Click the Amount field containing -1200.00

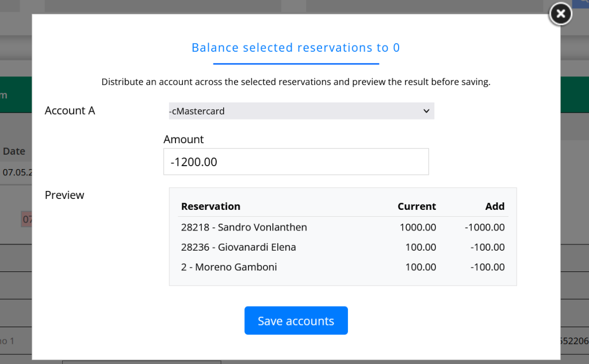point(296,162)
